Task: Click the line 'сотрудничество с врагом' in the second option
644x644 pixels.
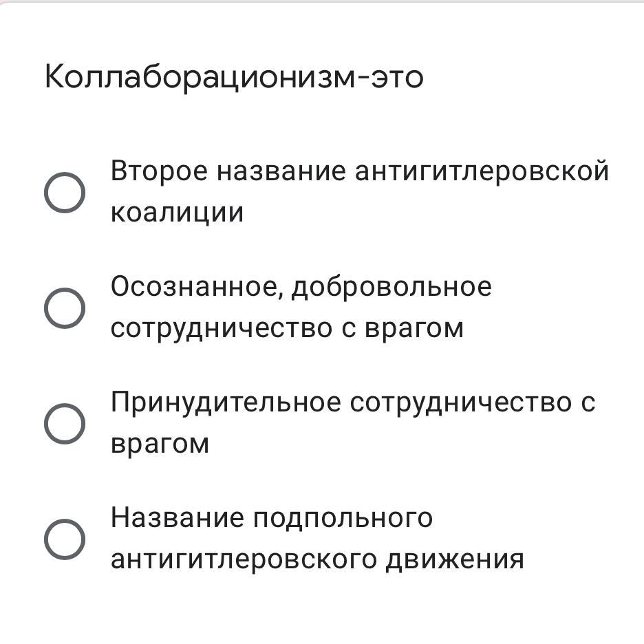Action: 288,330
